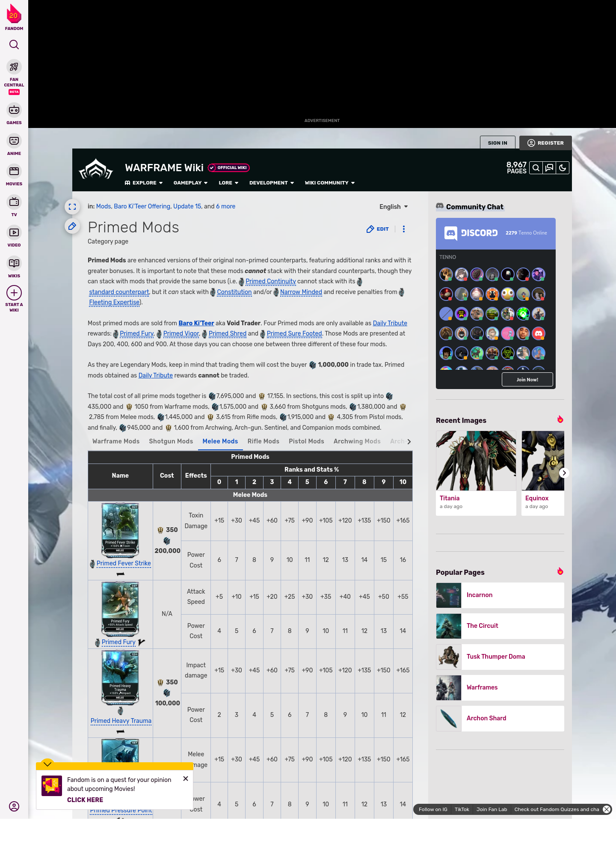Open the Video sidebar icon
Image resolution: width=616 pixels, height=856 pixels.
(14, 232)
